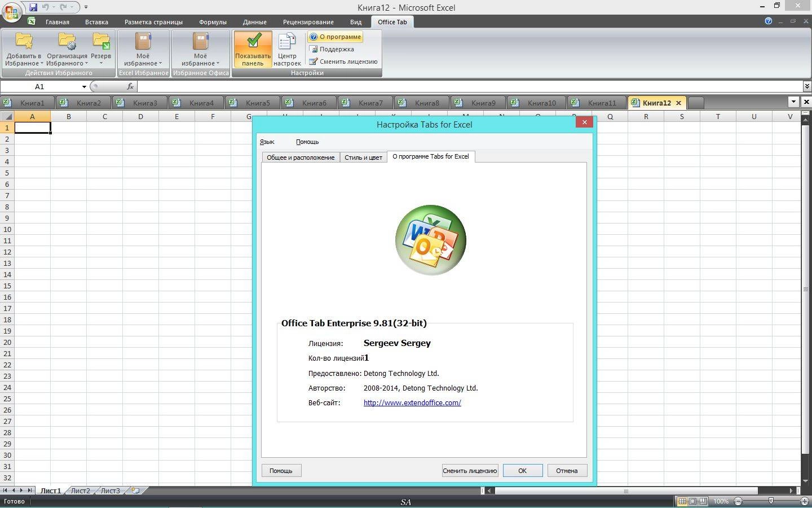The height and width of the screenshot is (508, 812).
Task: Open Язык menu in dialog
Action: 267,142
